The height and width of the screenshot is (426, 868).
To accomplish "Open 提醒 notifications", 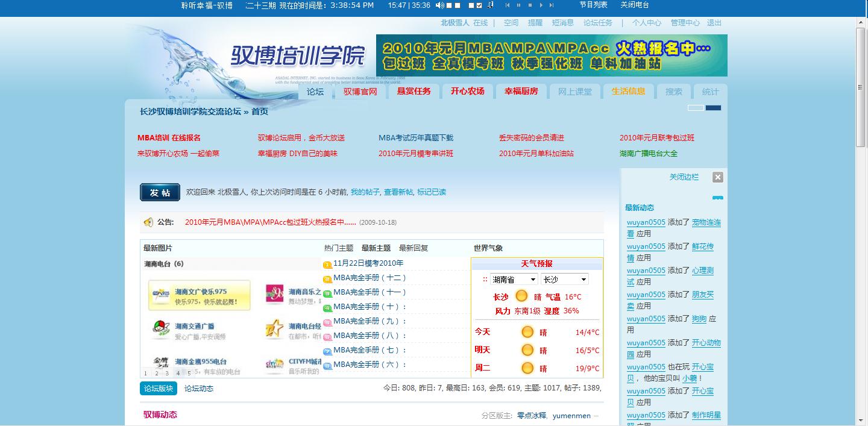I will [535, 23].
